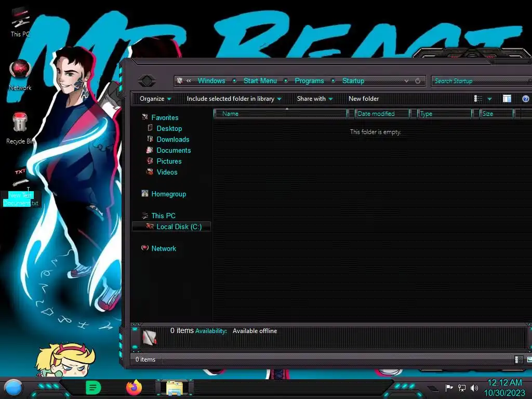Select Favorites in navigation pane

165,117
